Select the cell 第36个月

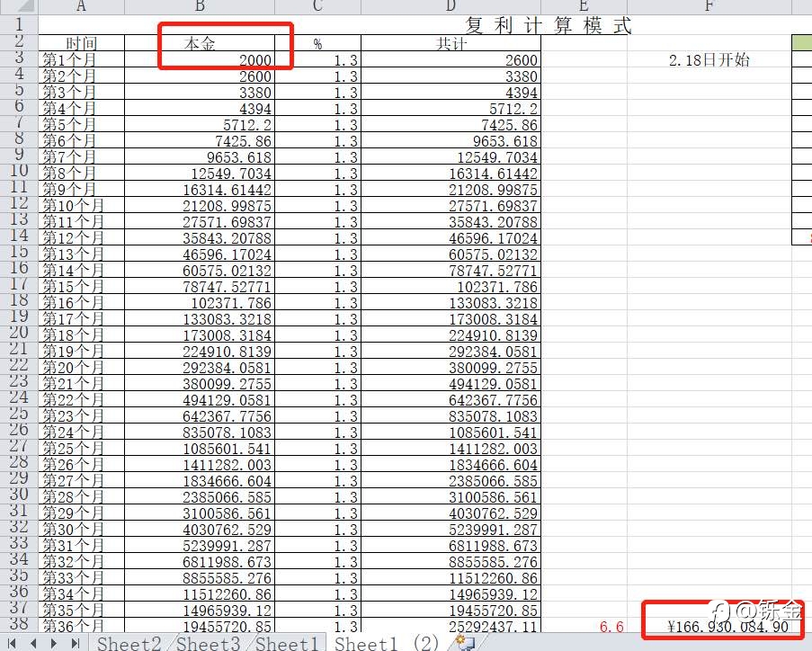click(82, 626)
